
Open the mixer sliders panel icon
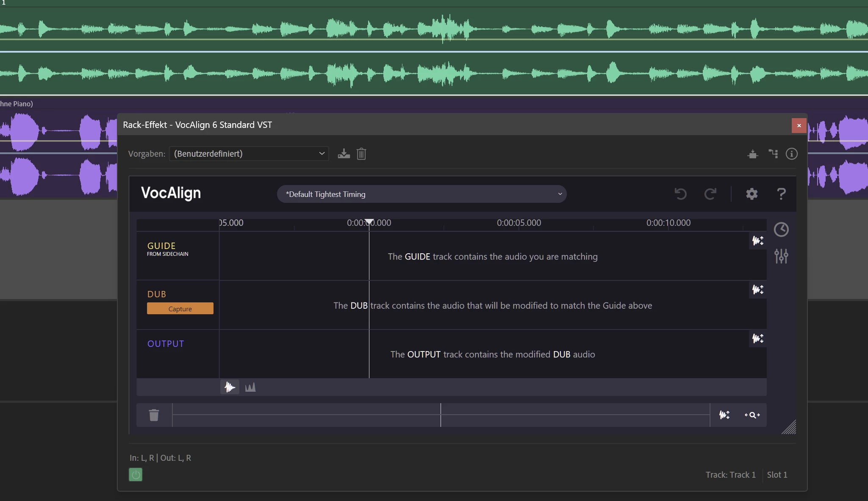coord(781,256)
